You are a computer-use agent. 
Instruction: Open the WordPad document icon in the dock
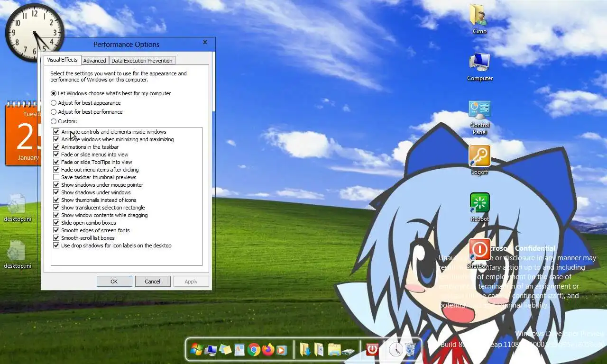239,350
